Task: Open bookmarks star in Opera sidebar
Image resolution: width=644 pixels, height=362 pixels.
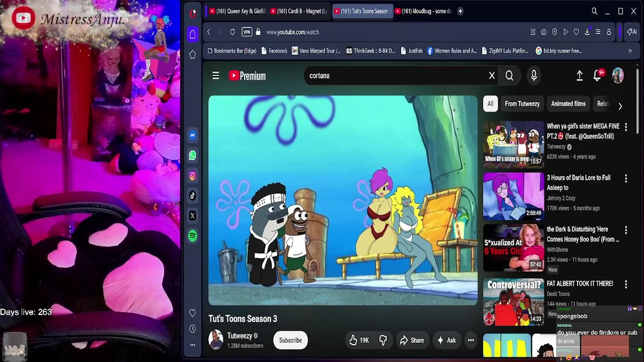Action: (x=193, y=54)
